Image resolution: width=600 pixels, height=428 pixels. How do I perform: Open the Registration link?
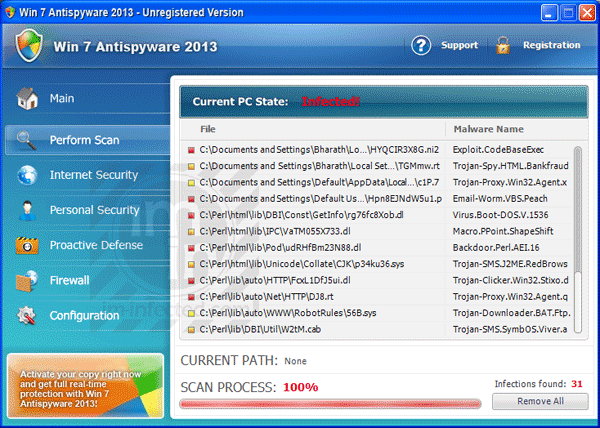(x=551, y=45)
